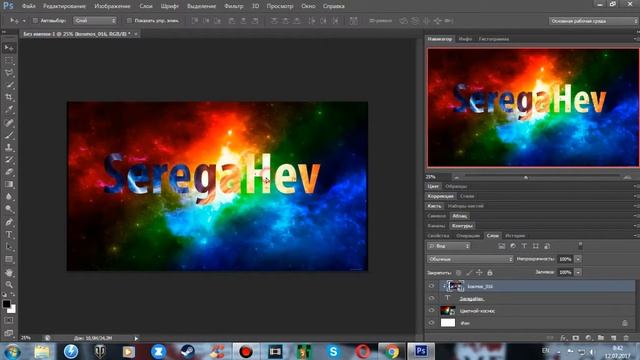Create new adjustment layer icon
The height and width of the screenshot is (360, 640).
click(588, 338)
